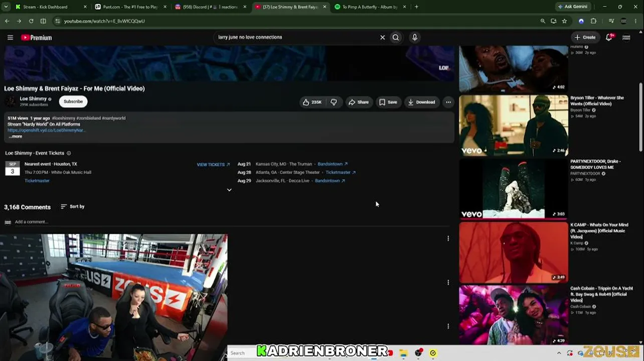This screenshot has height=361, width=644.
Task: Expand description with ...more
Action: pyautogui.click(x=15, y=136)
